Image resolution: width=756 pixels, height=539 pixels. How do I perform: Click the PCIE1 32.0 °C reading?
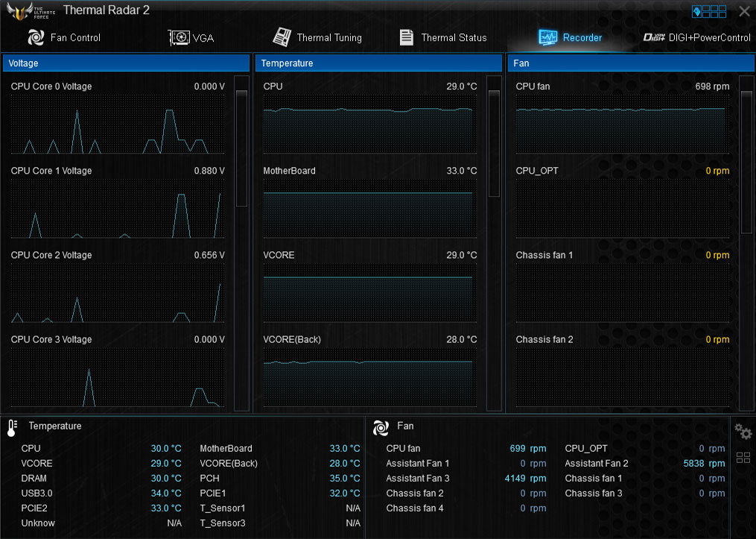[345, 494]
